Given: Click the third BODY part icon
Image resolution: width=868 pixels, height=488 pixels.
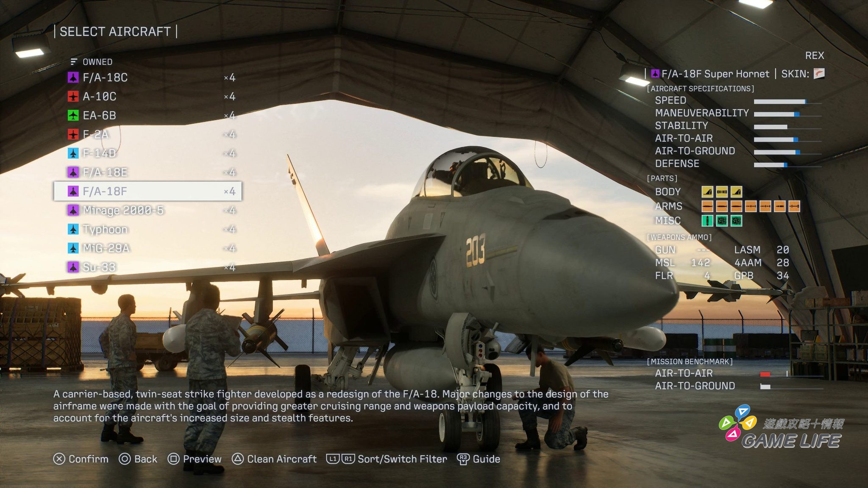Looking at the screenshot, I should (736, 192).
